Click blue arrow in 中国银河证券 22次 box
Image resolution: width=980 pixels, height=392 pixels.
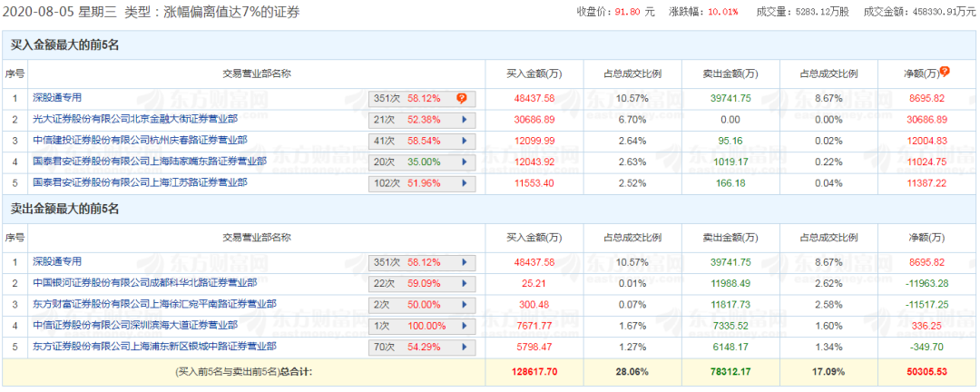464,283
